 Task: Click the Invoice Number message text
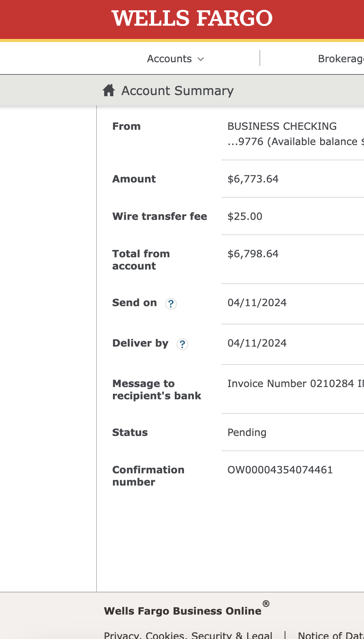point(296,384)
